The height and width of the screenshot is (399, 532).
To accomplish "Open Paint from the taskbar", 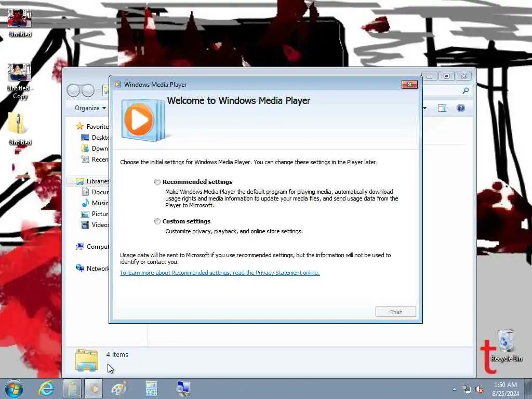I will 119,389.
